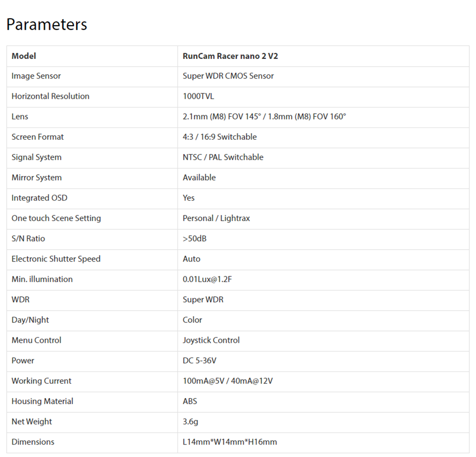Viewport: 476px width, 457px height.
Task: Click the Integrated OSD label
Action: tap(40, 198)
